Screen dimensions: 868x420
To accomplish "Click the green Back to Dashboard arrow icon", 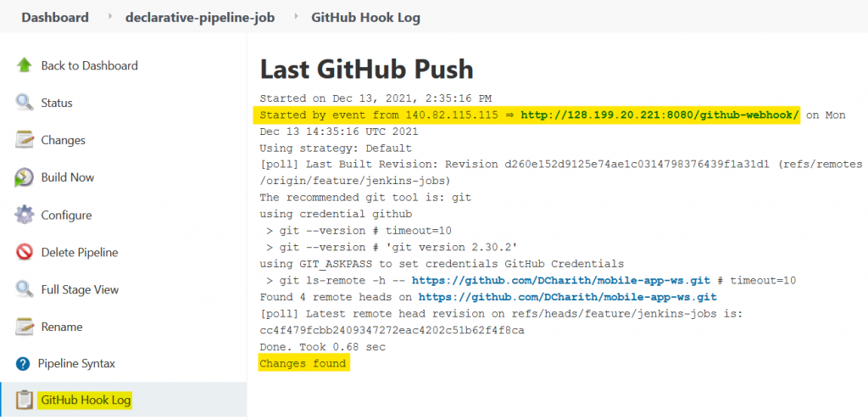I will pyautogui.click(x=25, y=65).
